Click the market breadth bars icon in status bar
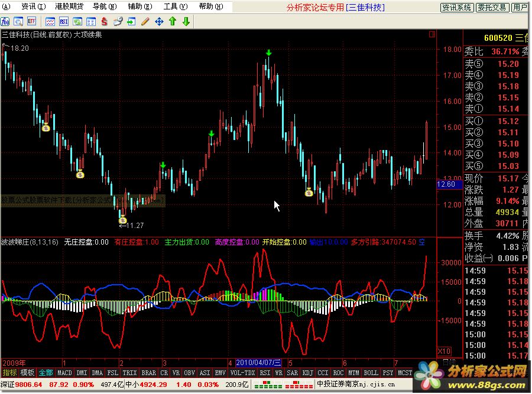 [x=283, y=385]
